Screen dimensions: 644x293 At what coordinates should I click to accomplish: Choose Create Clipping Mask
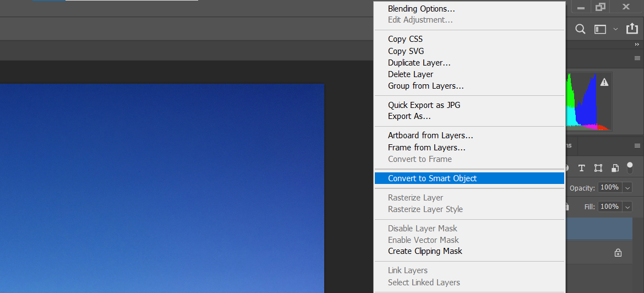point(425,251)
